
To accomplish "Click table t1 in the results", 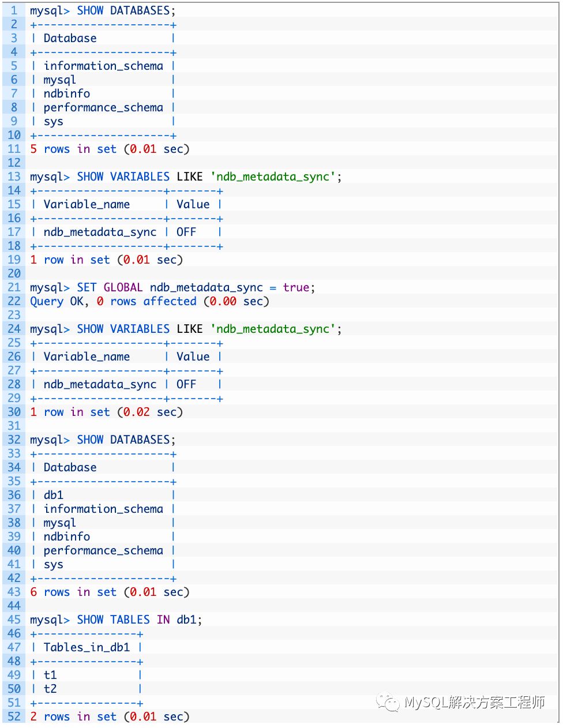I will tap(50, 675).
